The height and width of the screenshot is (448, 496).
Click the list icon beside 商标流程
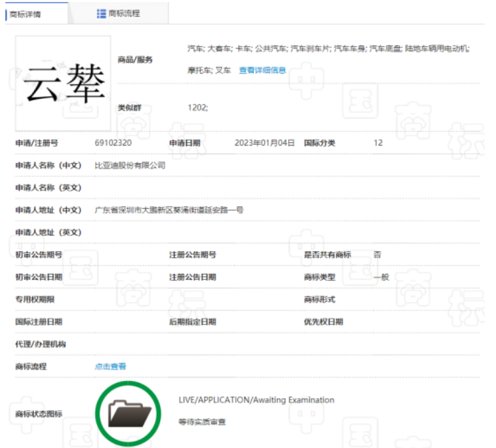tap(101, 13)
